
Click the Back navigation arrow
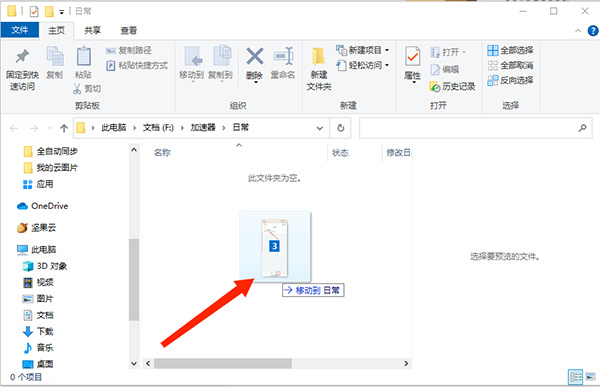tap(14, 128)
